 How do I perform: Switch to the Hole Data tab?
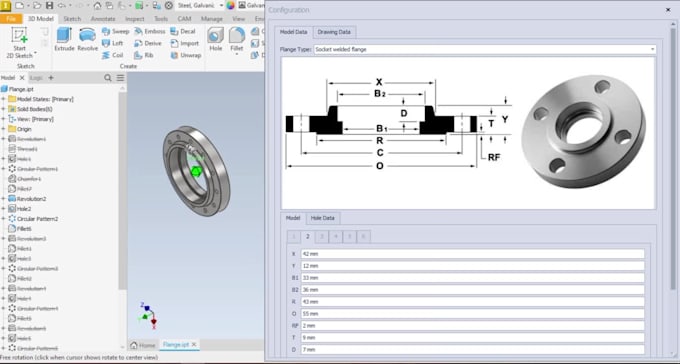point(323,218)
